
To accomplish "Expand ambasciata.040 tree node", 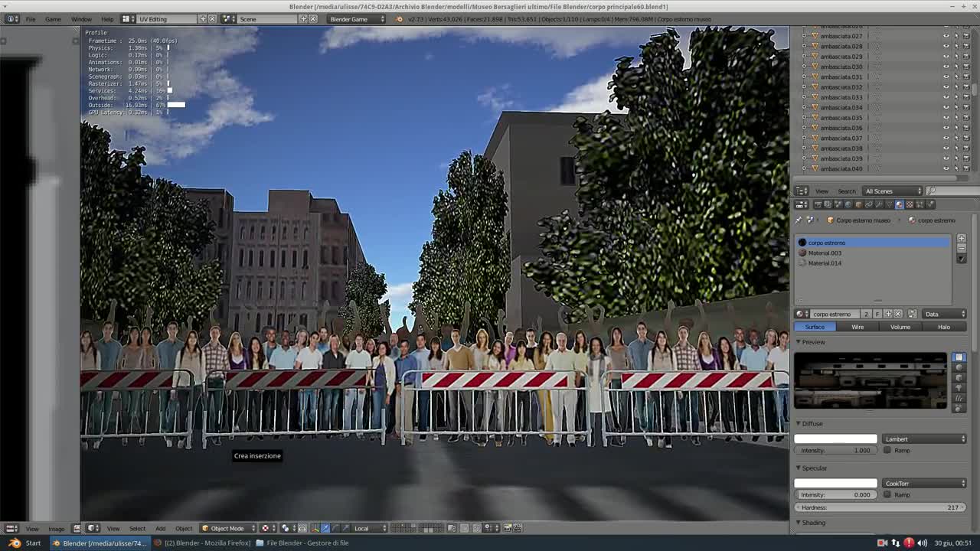I will pyautogui.click(x=803, y=168).
